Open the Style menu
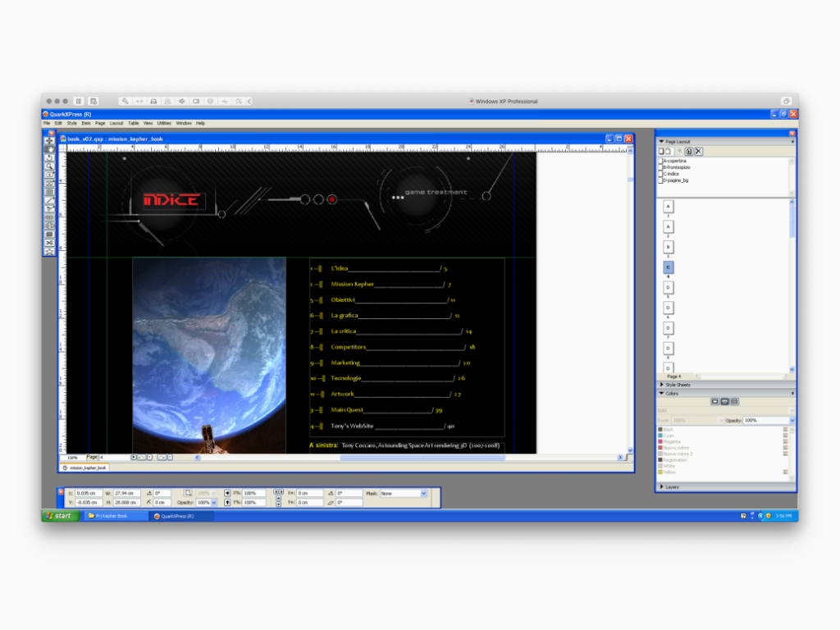 tap(72, 123)
